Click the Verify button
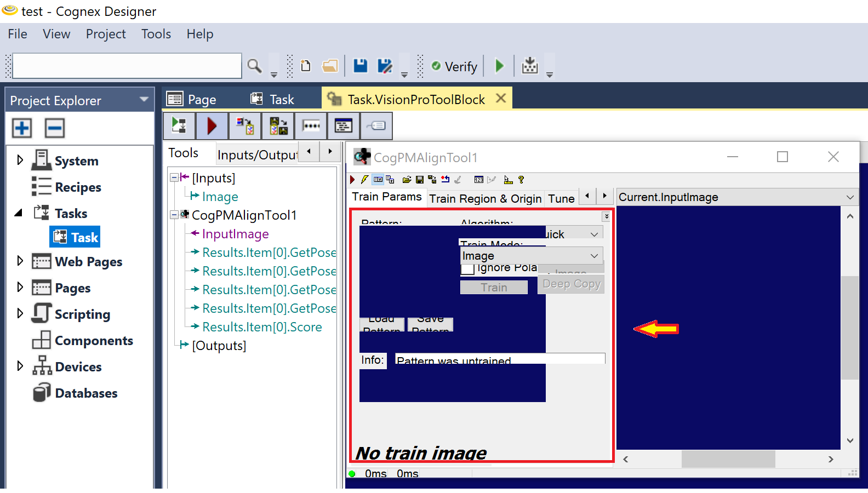Viewport: 868px width, 493px height. tap(454, 66)
